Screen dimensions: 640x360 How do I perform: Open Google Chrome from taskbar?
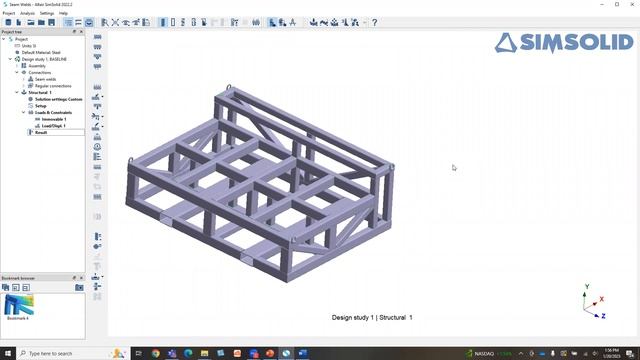click(156, 353)
